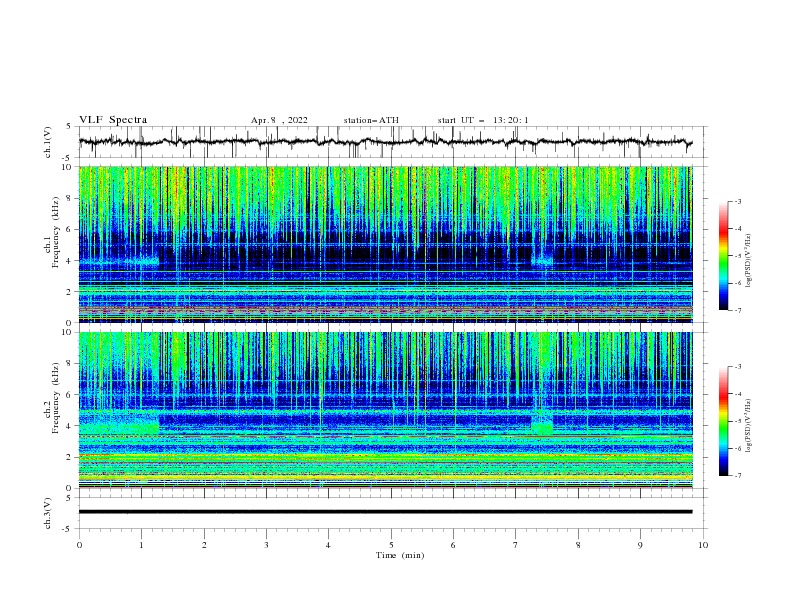The height and width of the screenshot is (612, 792).
Task: Click the '-7' label on lower color bar
Action: pos(737,475)
